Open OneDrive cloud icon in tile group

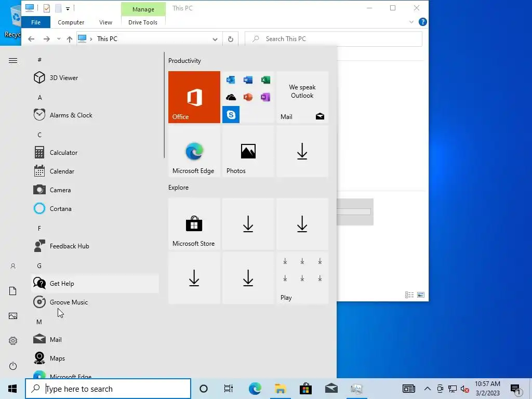tap(231, 97)
